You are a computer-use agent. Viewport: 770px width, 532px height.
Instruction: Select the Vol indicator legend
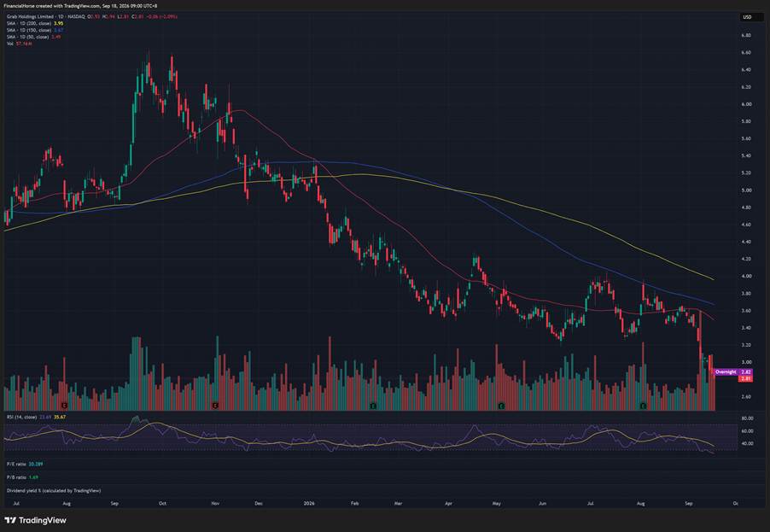[19, 44]
